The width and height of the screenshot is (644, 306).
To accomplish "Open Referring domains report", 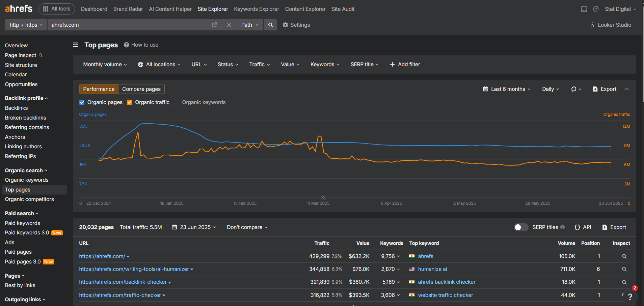I will (x=27, y=127).
